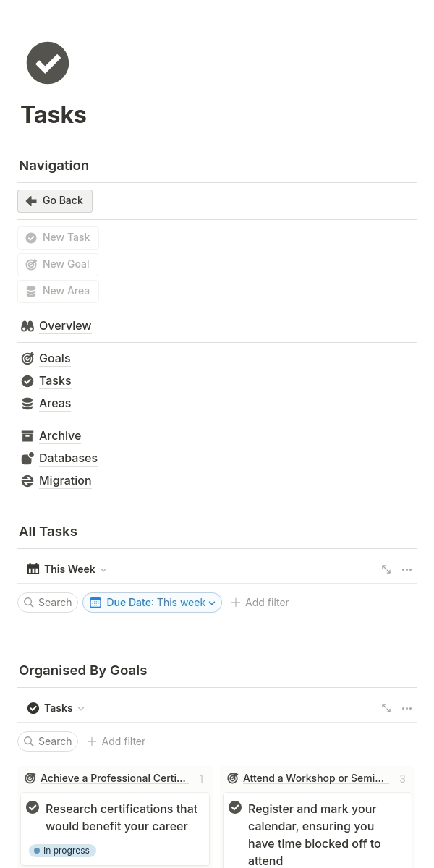Click the binoculars icon beside Overview
Viewport: 434px width, 868px height.
27,326
